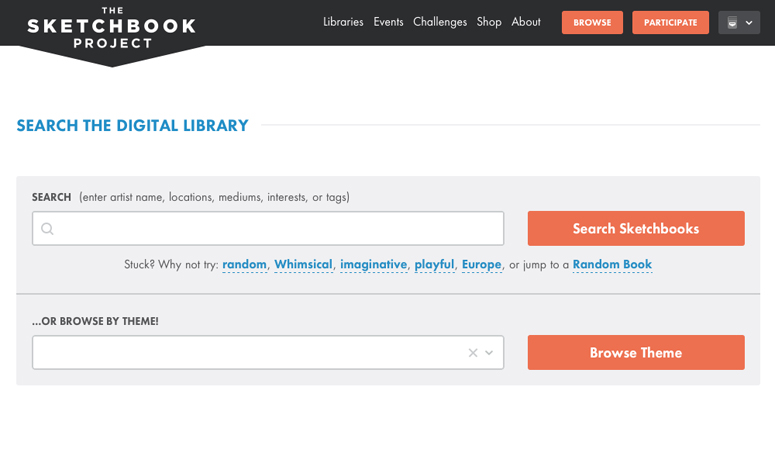This screenshot has width=775, height=449.
Task: Expand the theme dropdown chevron
Action: coord(489,353)
